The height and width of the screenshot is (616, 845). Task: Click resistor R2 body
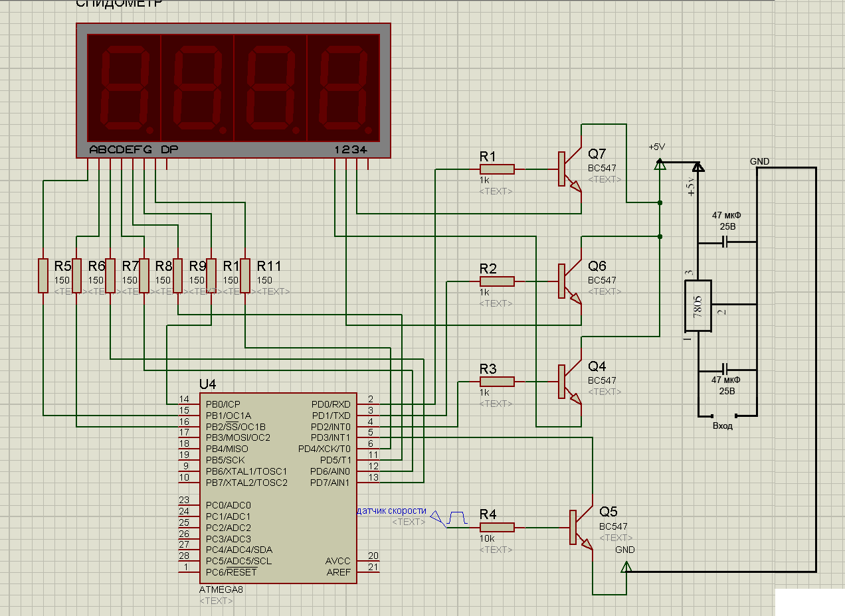click(497, 281)
